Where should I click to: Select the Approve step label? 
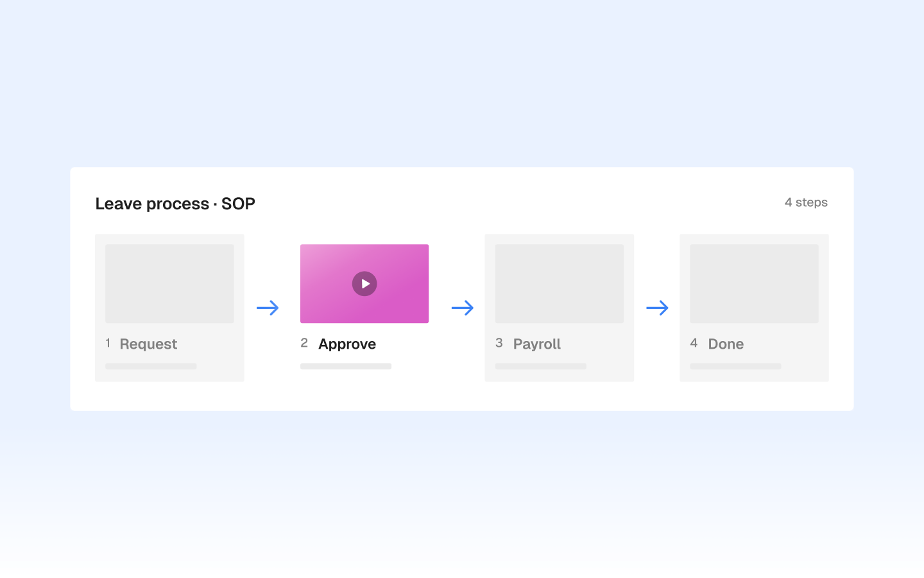[x=347, y=344]
